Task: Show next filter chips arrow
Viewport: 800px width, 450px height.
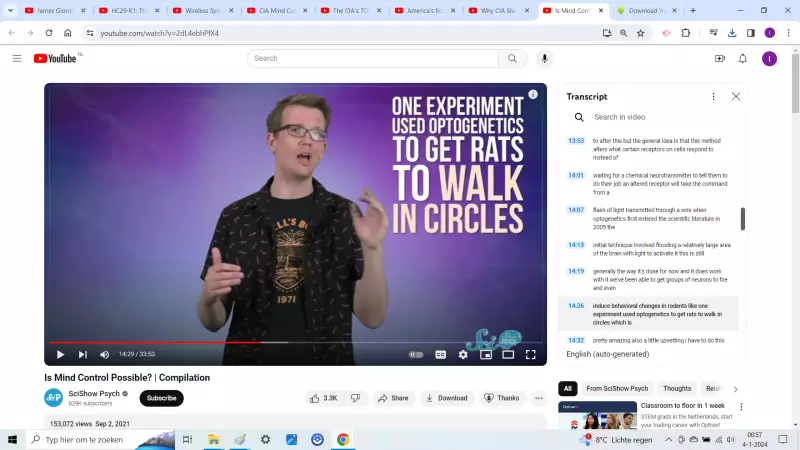Action: click(735, 389)
